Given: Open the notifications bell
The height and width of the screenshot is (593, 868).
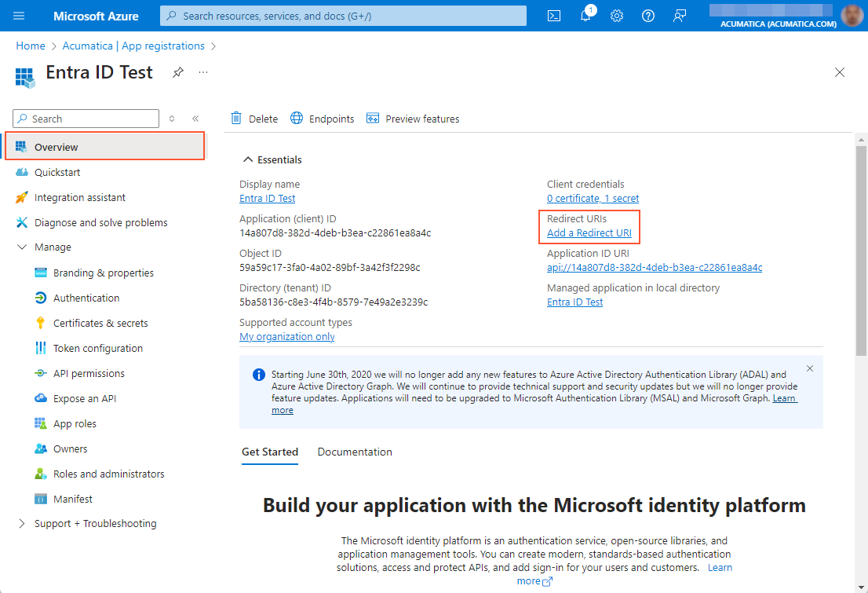Looking at the screenshot, I should [586, 16].
